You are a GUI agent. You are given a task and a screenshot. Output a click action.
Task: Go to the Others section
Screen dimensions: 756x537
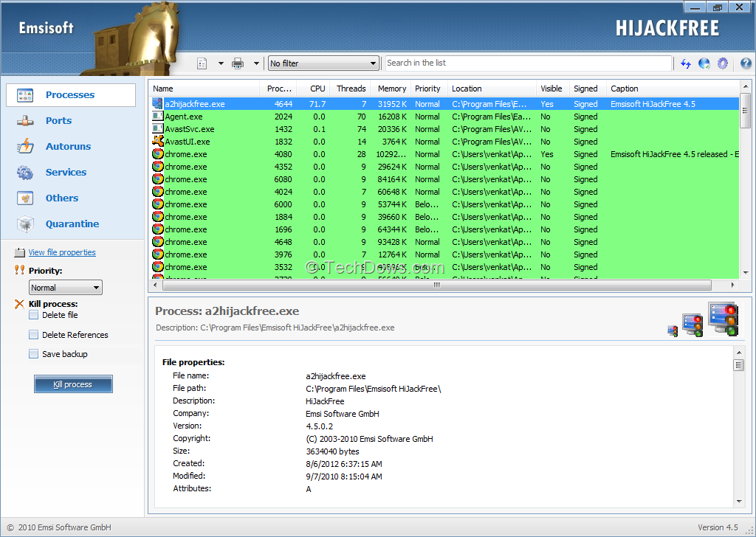[62, 198]
